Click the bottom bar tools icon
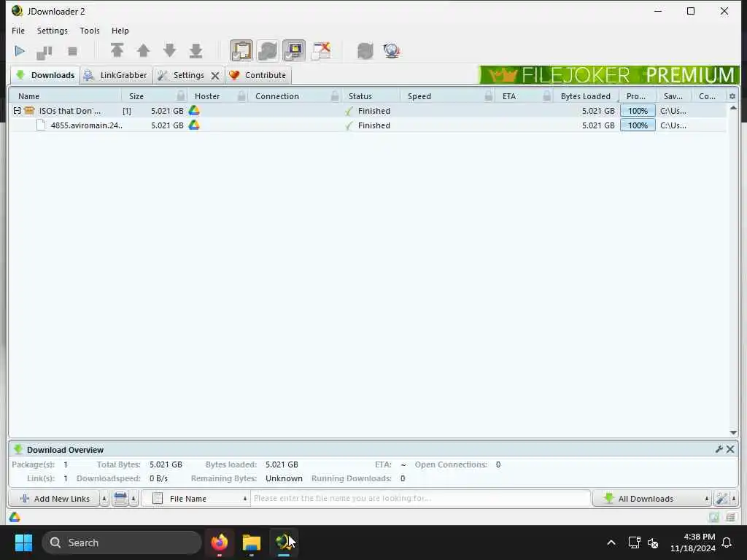This screenshot has height=560, width=747. (721, 499)
